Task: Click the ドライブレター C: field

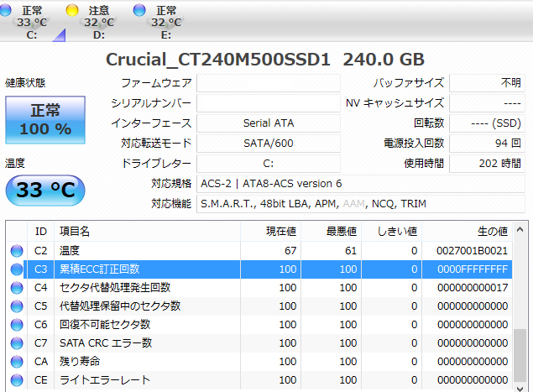Action: pyautogui.click(x=269, y=164)
